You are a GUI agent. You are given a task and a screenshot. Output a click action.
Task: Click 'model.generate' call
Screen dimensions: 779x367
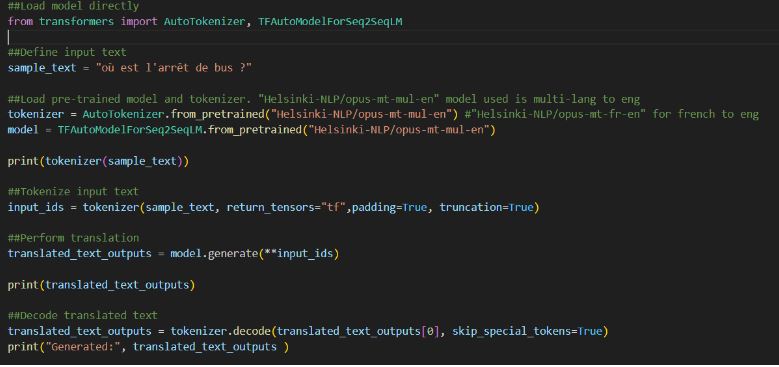coord(214,253)
